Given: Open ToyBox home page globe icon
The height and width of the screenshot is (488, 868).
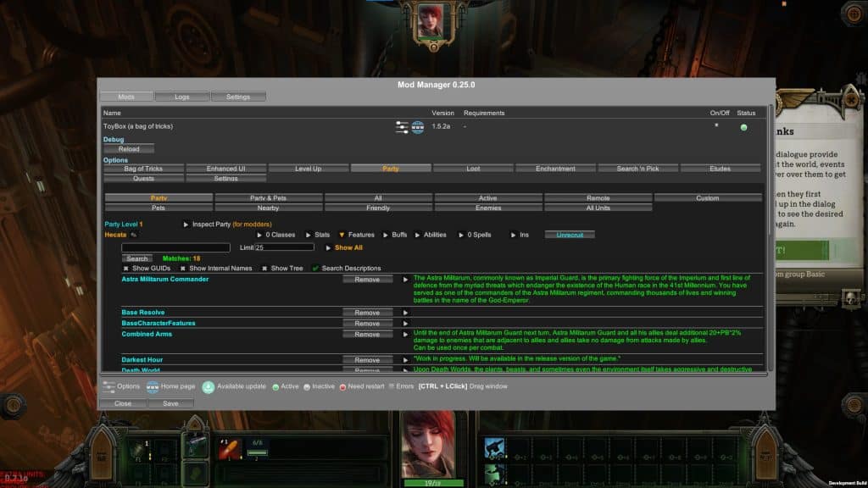Looking at the screenshot, I should pos(418,127).
